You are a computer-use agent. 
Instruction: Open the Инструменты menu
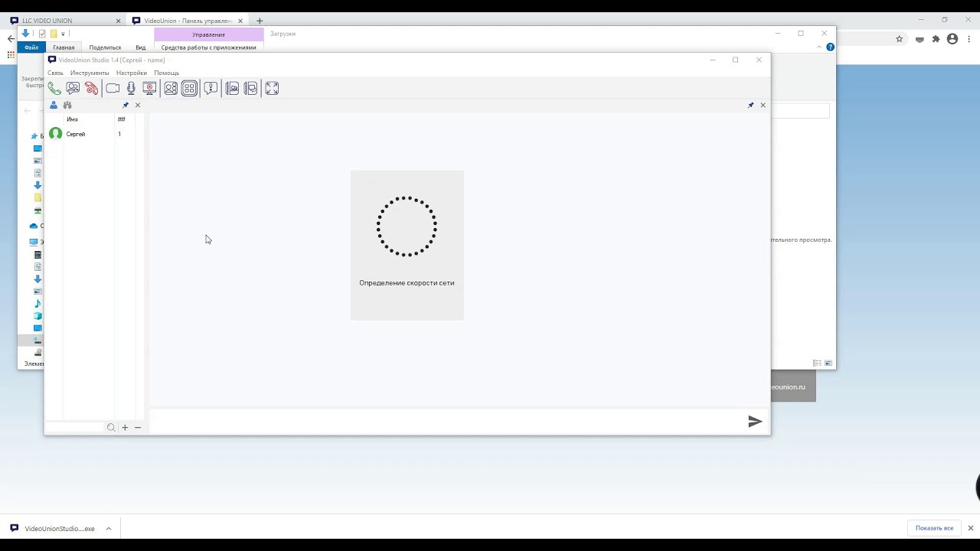pos(90,73)
